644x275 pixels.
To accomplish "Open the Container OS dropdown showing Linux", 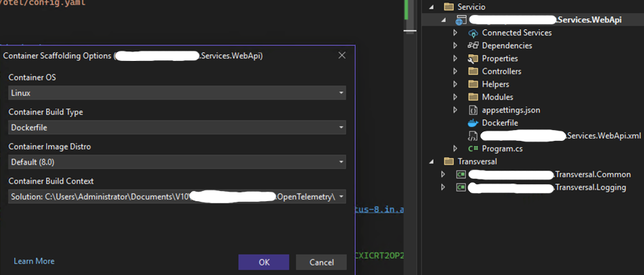I will click(177, 93).
